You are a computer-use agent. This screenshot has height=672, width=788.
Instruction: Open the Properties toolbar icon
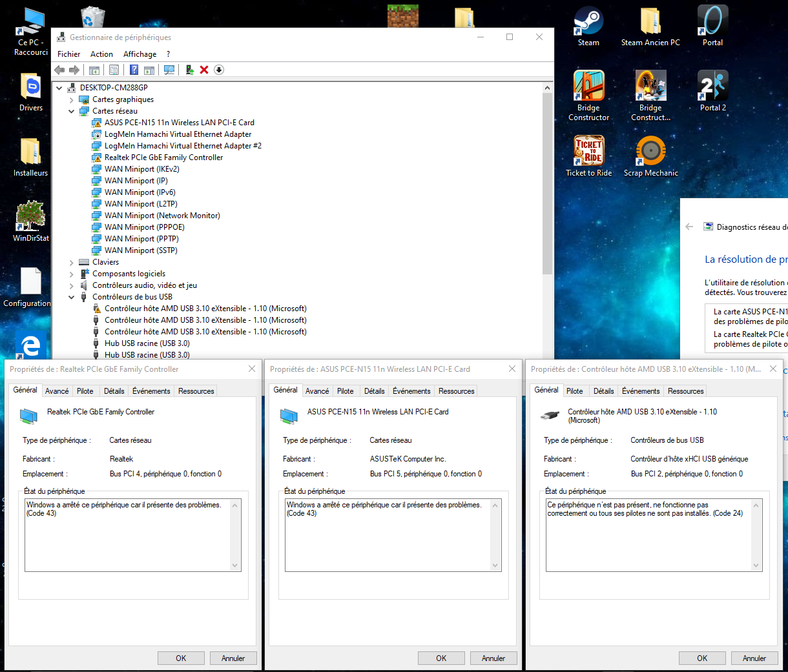coord(114,70)
